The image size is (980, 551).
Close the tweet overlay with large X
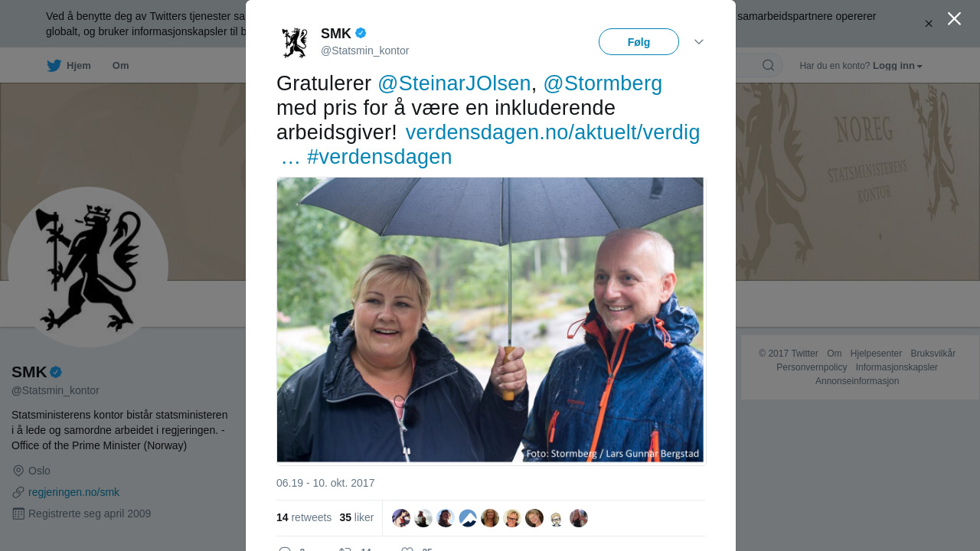pos(954,18)
